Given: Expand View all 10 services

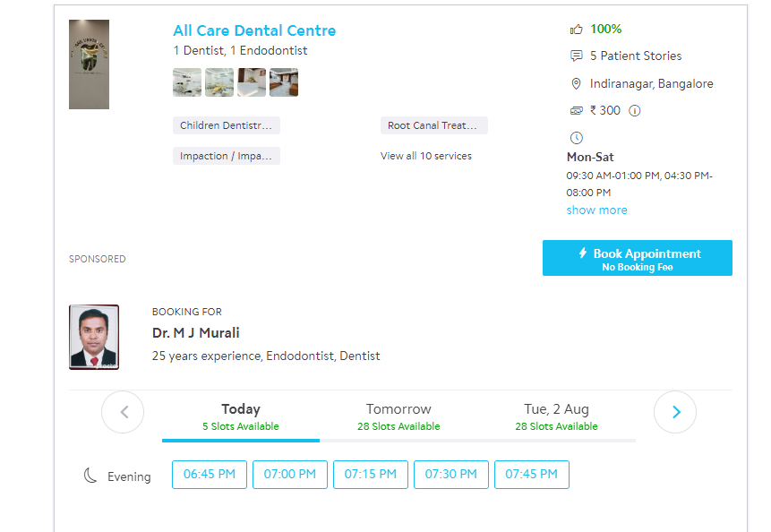Looking at the screenshot, I should click(x=426, y=156).
